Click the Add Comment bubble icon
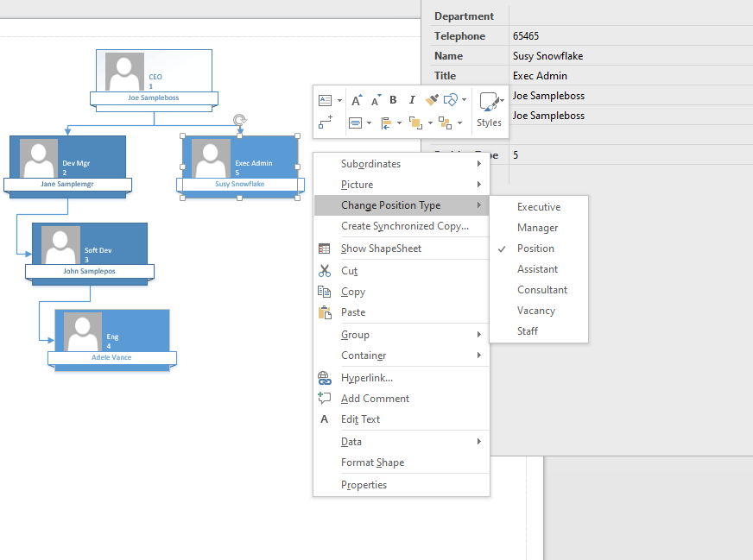 325,398
